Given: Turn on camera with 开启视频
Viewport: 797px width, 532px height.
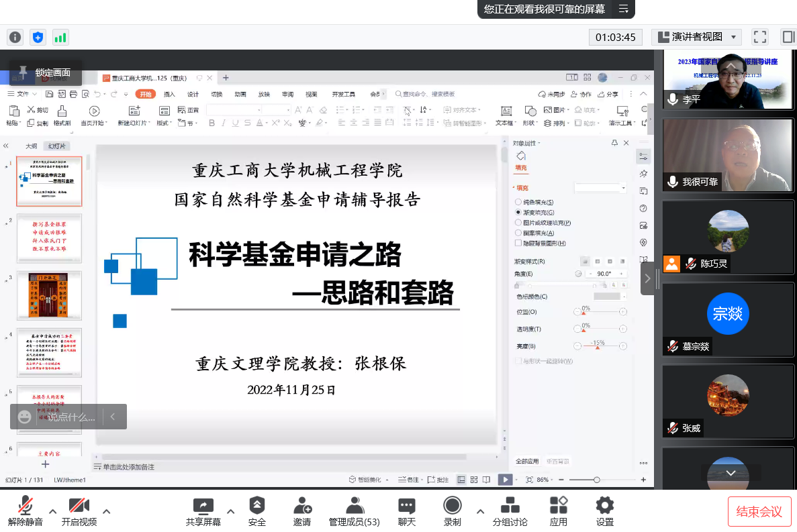Looking at the screenshot, I should pos(79,505).
